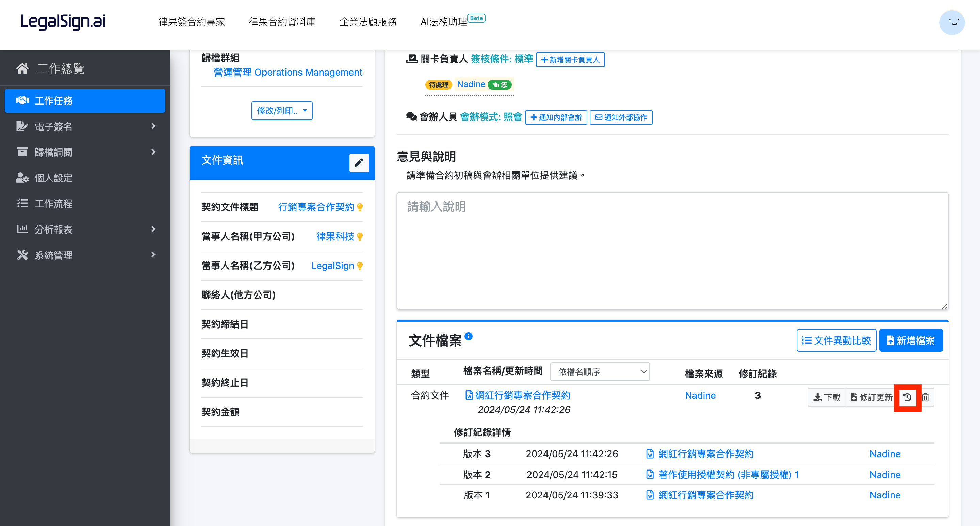Open the 依檔名順序 sort dropdown
This screenshot has height=526, width=980.
600,372
